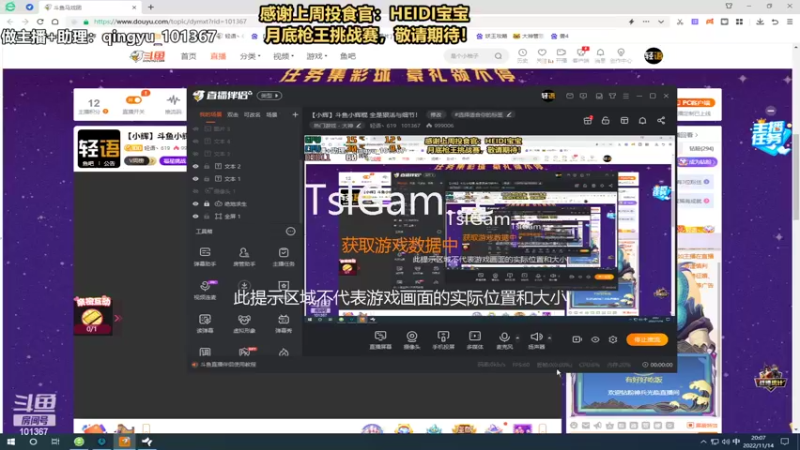Click the unlock icon in companion header
Image resolution: width=800 pixels, height=450 pixels.
pos(606,120)
